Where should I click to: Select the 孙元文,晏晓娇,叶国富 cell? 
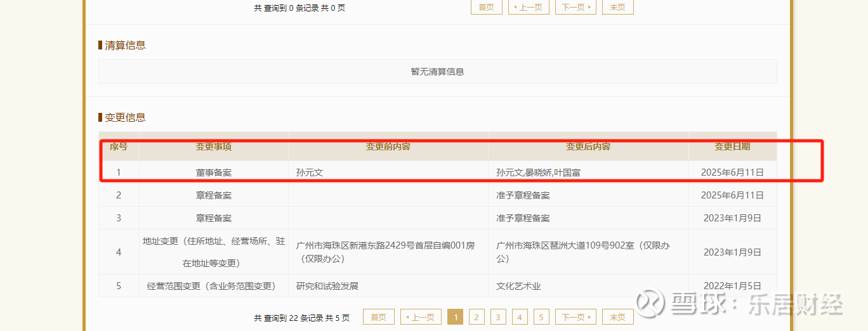588,172
